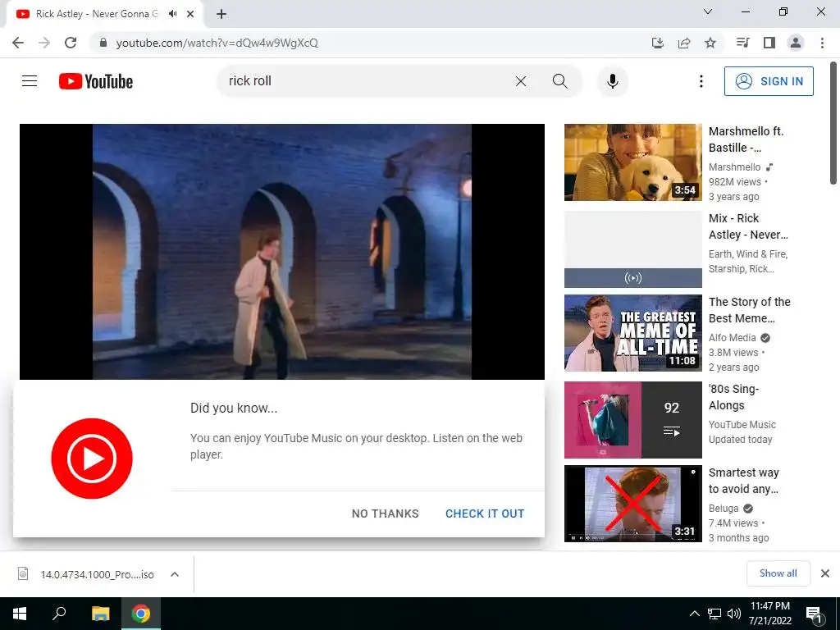Open the '80s Sing-Alongs playlist thumbnail
Viewport: 840px width, 630px height.
632,420
